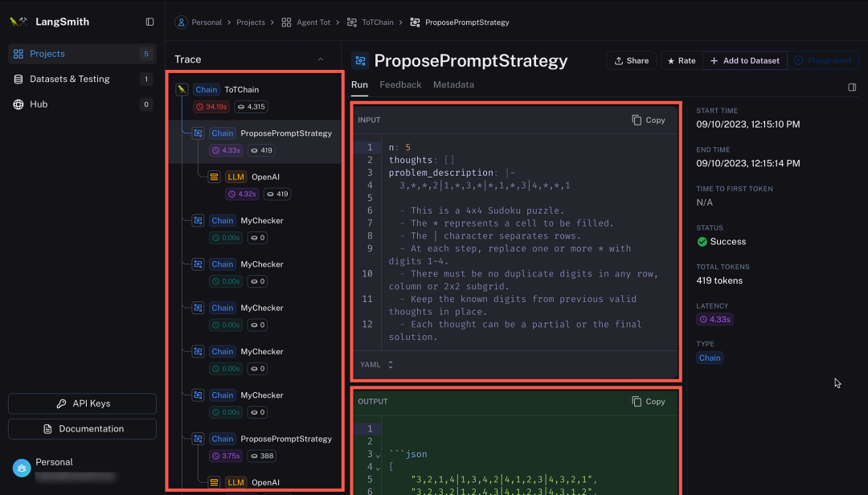Switch to the Metadata tab
This screenshot has height=495, width=868.
[x=453, y=84]
